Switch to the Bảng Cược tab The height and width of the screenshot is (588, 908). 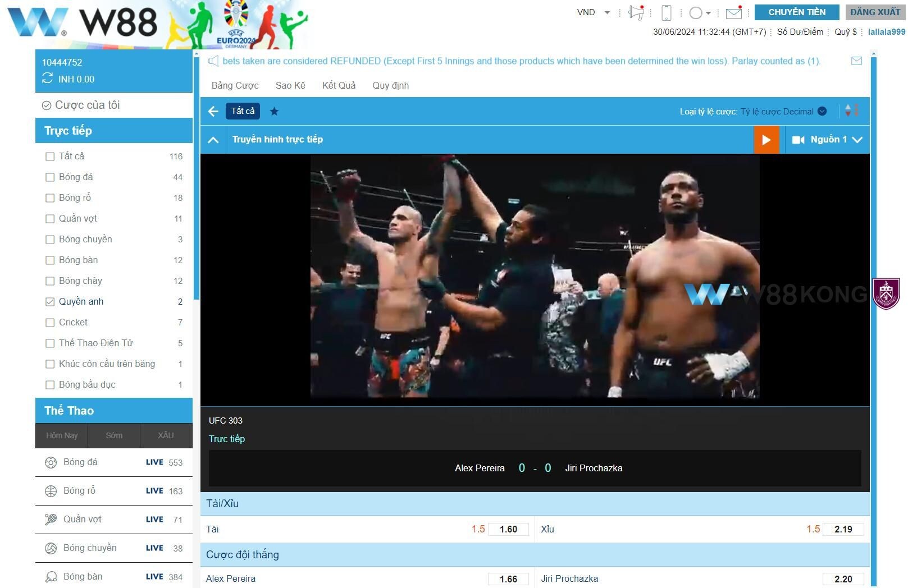pos(235,85)
